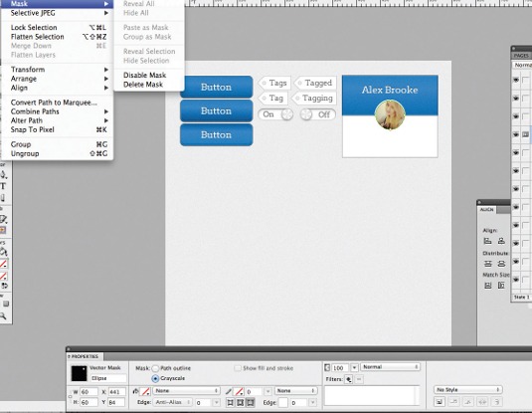Screen dimensions: 532x413
Task: Select the Zoom magnifier tool
Action: click(3, 316)
